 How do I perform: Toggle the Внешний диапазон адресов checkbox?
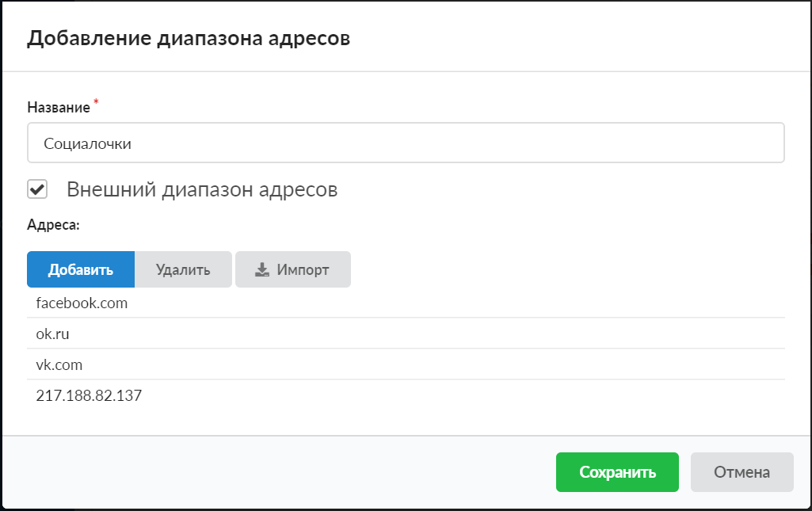pyautogui.click(x=37, y=189)
